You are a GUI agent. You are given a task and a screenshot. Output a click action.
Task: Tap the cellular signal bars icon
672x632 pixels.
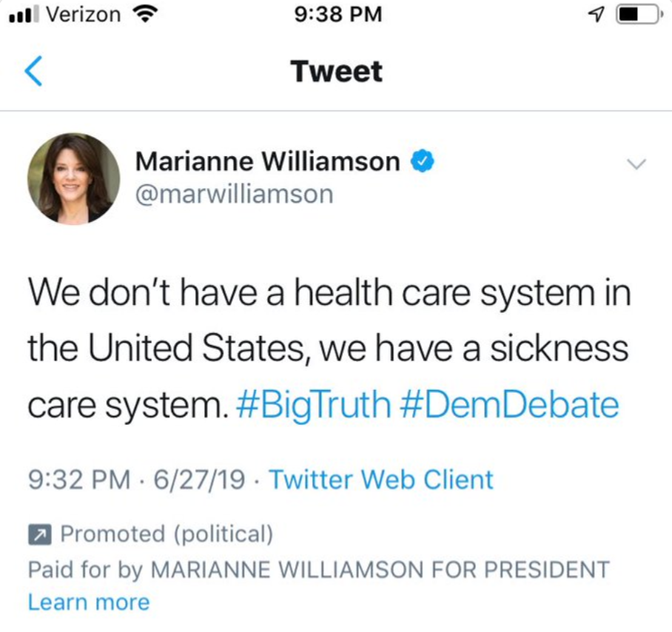point(23,14)
